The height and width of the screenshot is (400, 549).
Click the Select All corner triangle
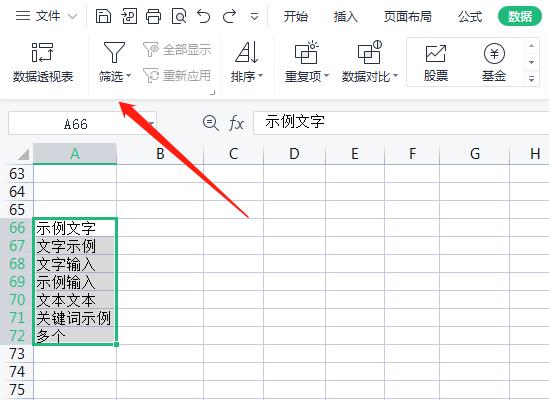tap(23, 154)
